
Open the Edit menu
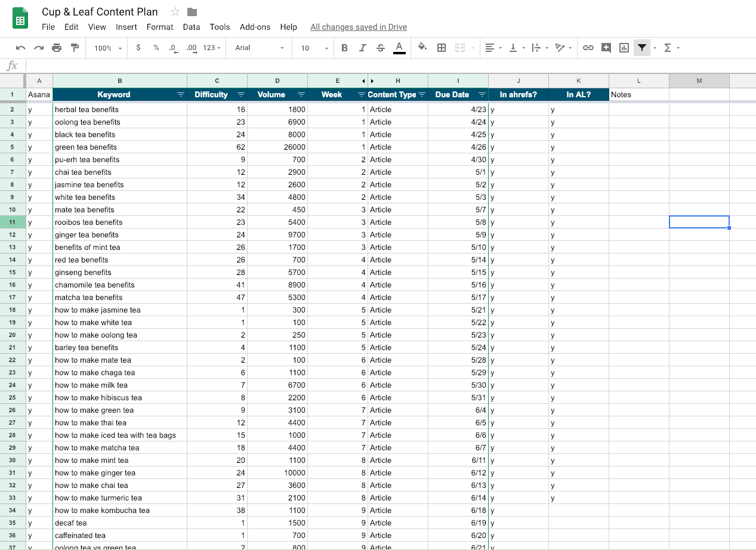72,27
